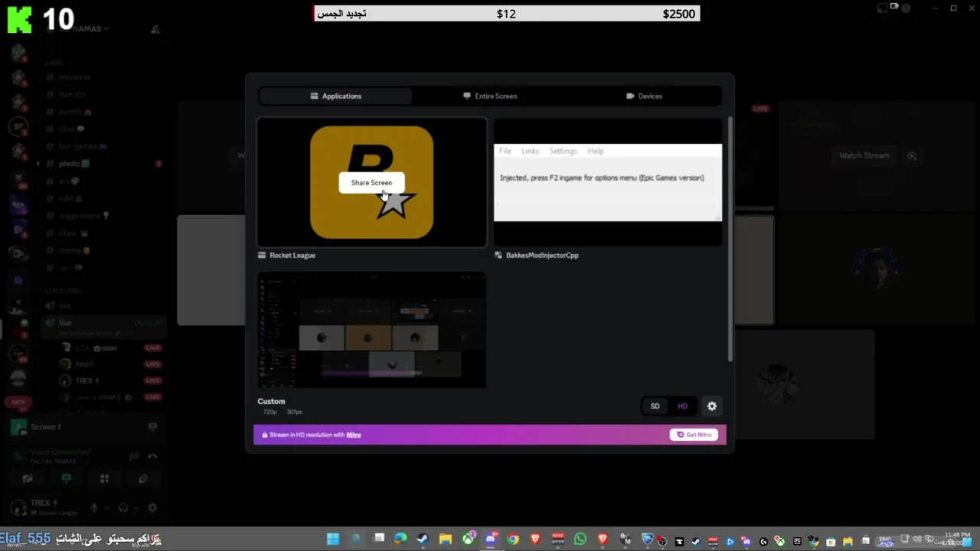The width and height of the screenshot is (980, 551).
Task: Select TREX in the live voice channel
Action: pos(111,380)
